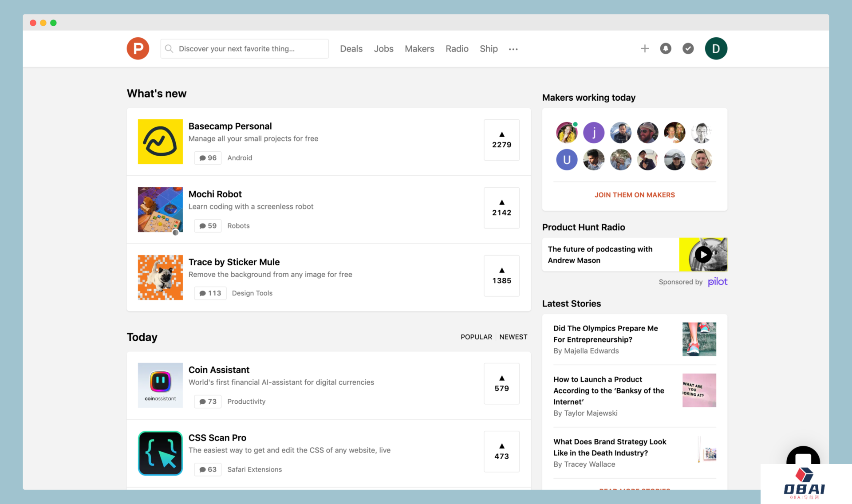The width and height of the screenshot is (852, 504).
Task: Click the pilot sponsor logo
Action: tap(717, 282)
